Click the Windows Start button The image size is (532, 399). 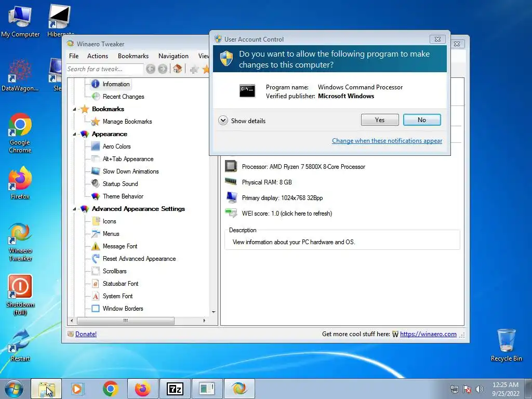tap(14, 389)
